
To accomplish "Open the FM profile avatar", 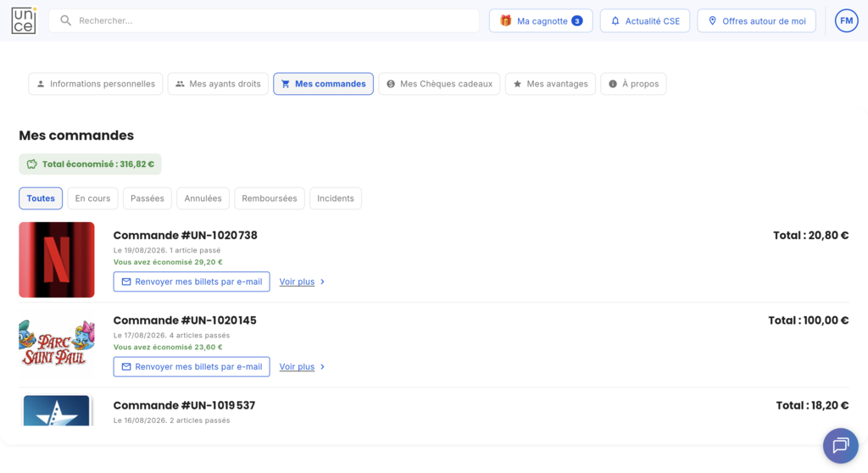I will 847,20.
